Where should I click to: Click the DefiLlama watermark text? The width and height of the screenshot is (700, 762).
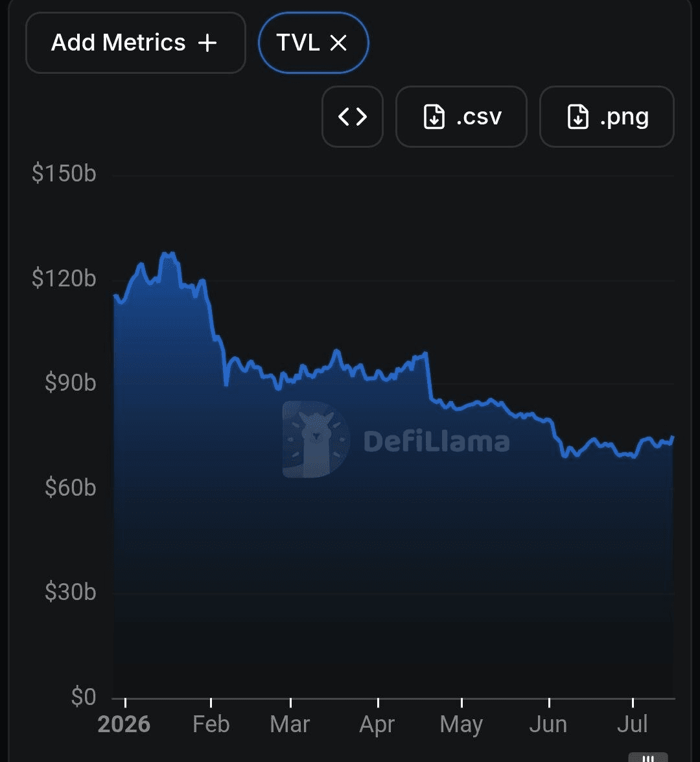coord(437,441)
